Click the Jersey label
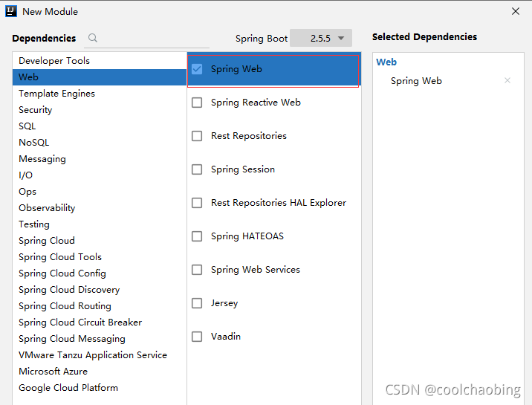Image resolution: width=532 pixels, height=405 pixels. (224, 303)
